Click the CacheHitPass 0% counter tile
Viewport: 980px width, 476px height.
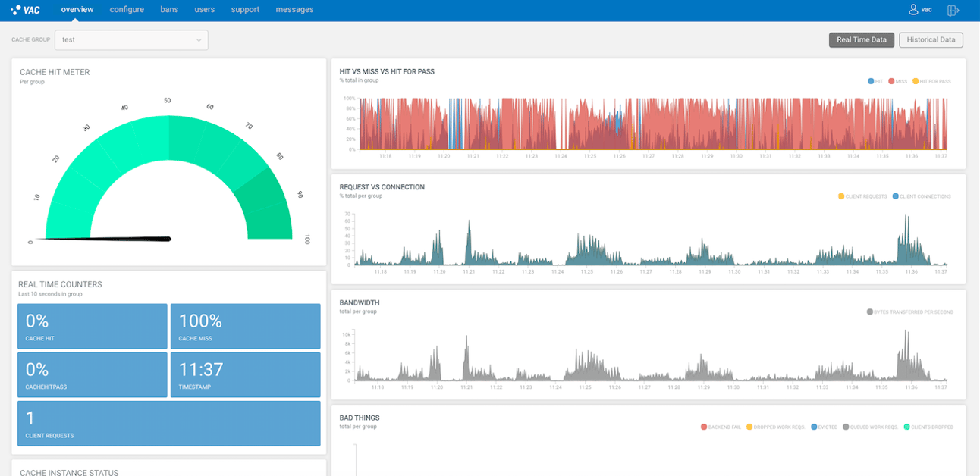92,374
